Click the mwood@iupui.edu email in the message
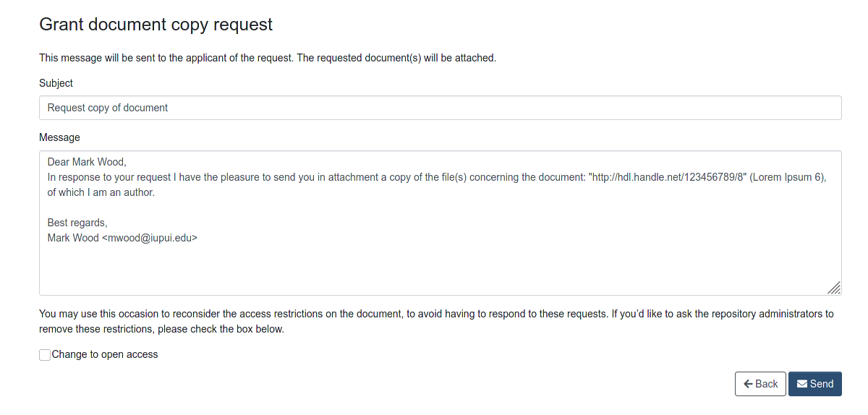 152,238
